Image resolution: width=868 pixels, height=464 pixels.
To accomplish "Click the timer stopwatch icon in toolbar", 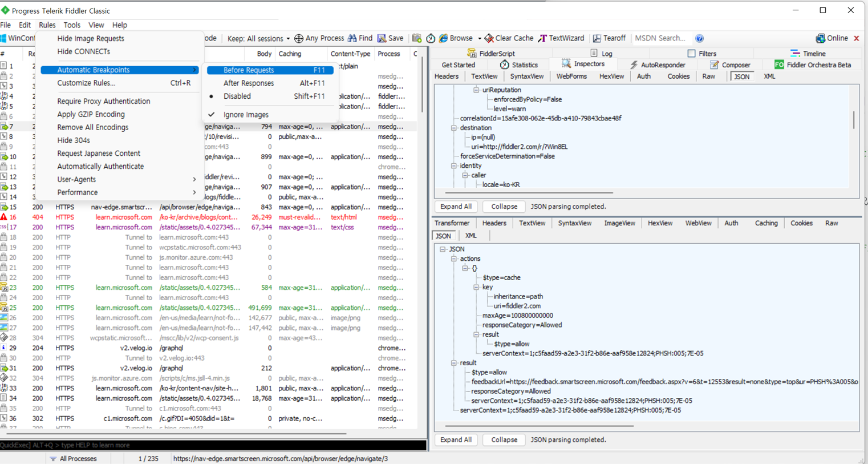I will 431,38.
